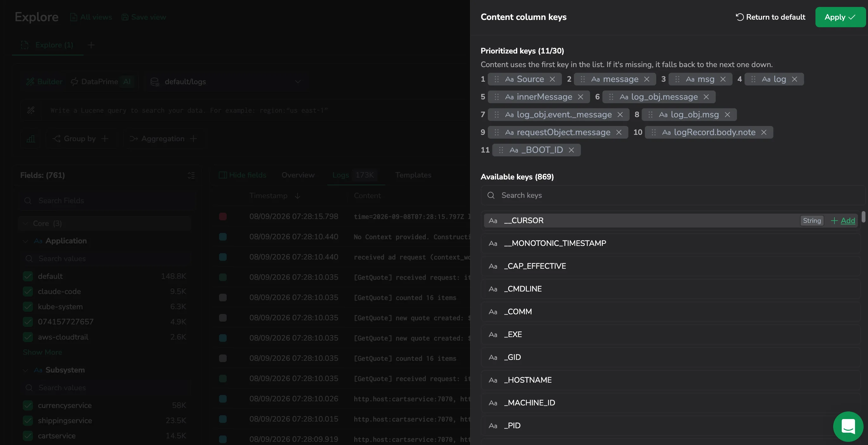Add a new Explore tab

pos(91,45)
